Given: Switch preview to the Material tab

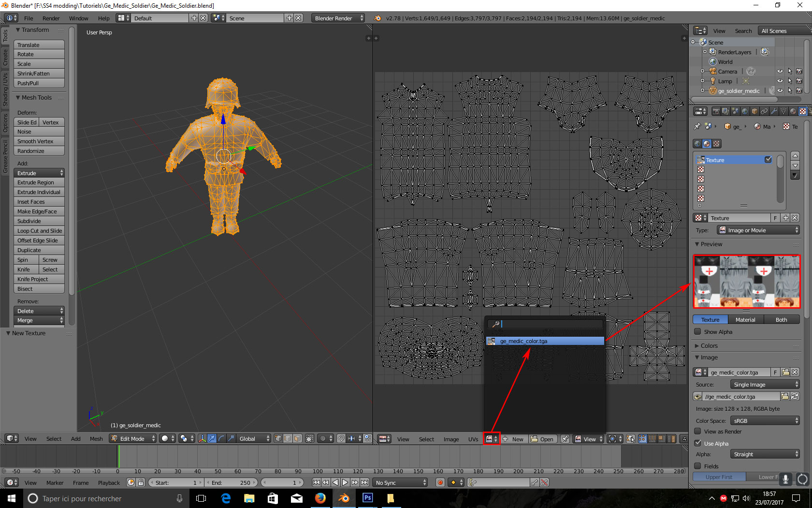Looking at the screenshot, I should click(745, 320).
